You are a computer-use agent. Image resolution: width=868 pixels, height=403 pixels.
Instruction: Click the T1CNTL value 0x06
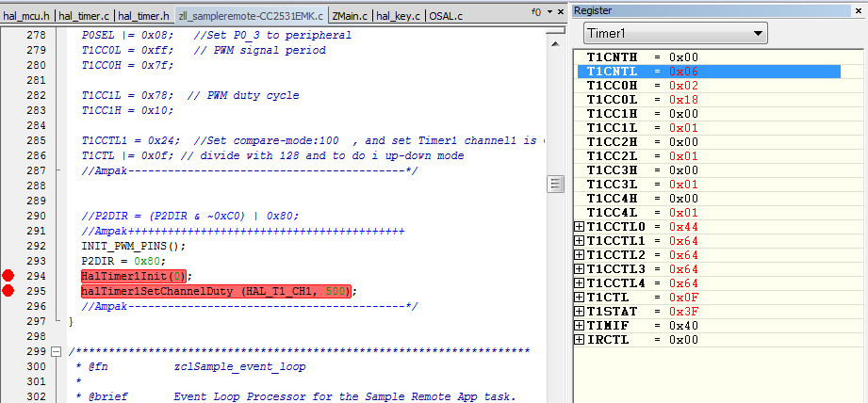[683, 72]
